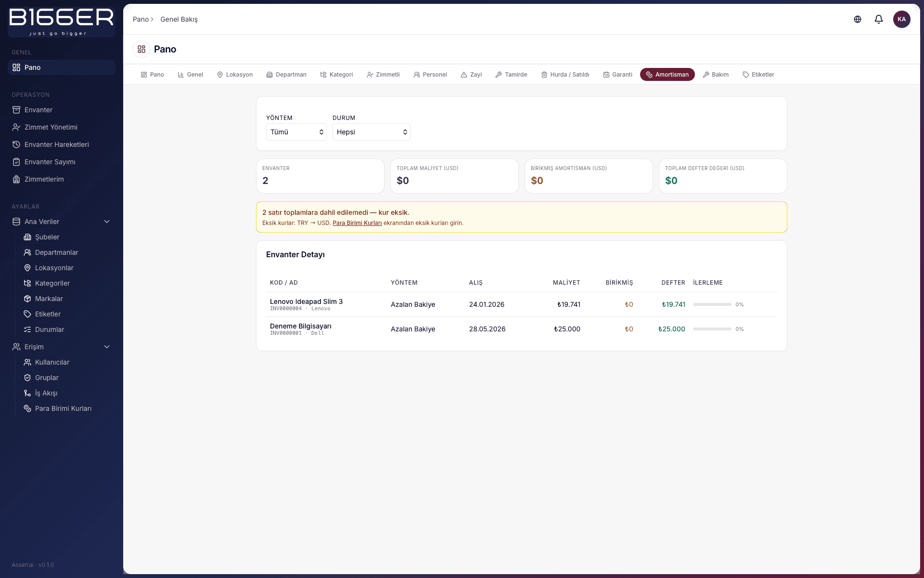Click the Gruplar shield icon
924x578 pixels.
pyautogui.click(x=27, y=378)
